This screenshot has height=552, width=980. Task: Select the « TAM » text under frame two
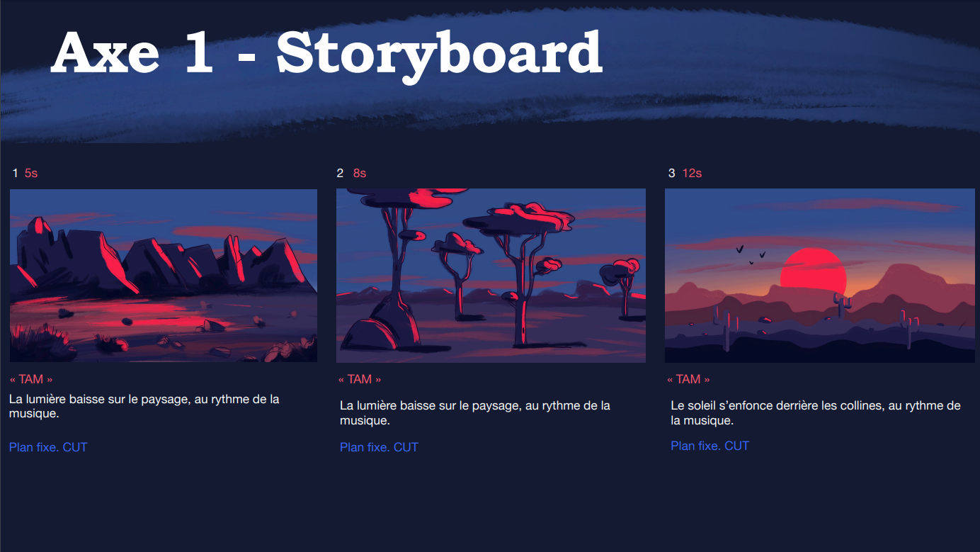[360, 379]
